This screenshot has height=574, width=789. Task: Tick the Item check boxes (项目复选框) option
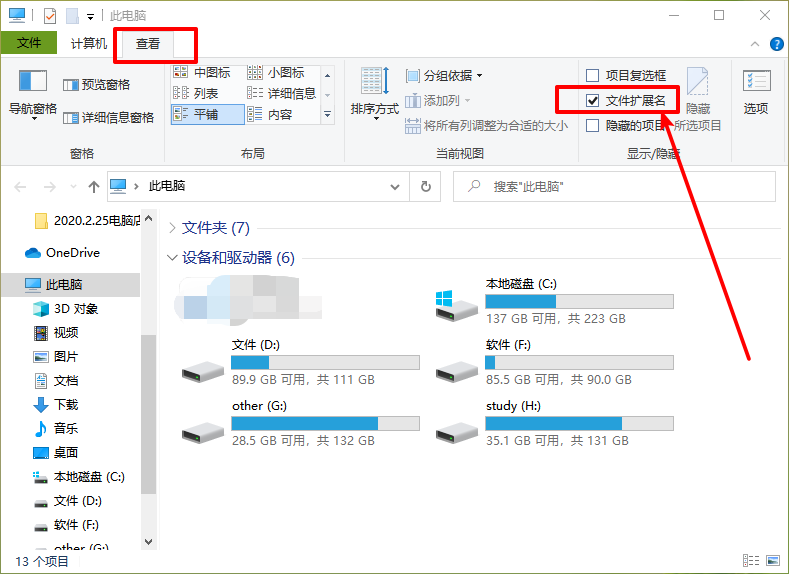pyautogui.click(x=593, y=75)
